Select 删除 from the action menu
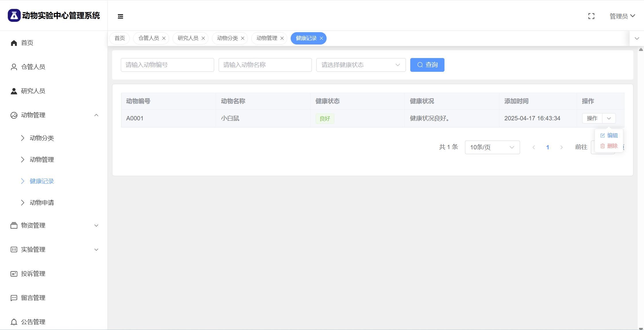 coord(609,146)
